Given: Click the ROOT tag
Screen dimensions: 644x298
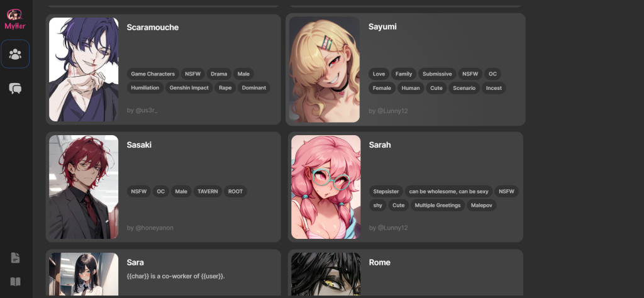Looking at the screenshot, I should [x=235, y=191].
